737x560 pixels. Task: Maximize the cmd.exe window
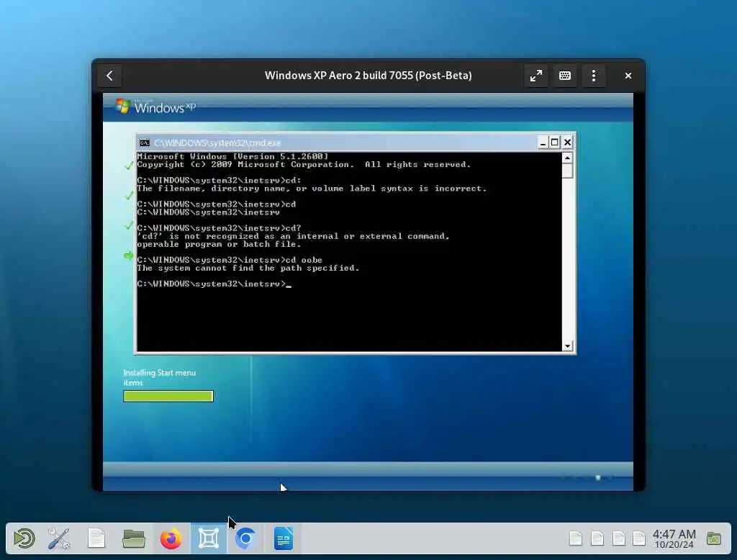tap(555, 142)
